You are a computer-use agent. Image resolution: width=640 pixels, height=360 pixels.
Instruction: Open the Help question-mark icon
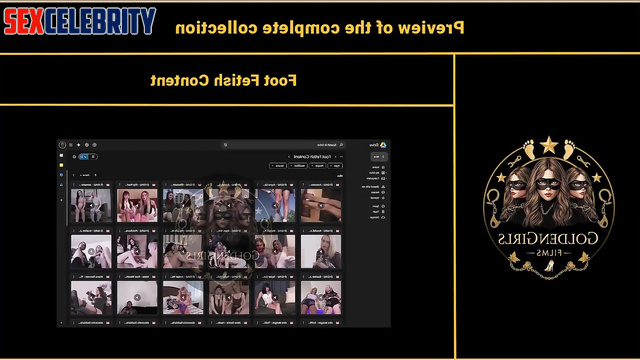(95, 145)
